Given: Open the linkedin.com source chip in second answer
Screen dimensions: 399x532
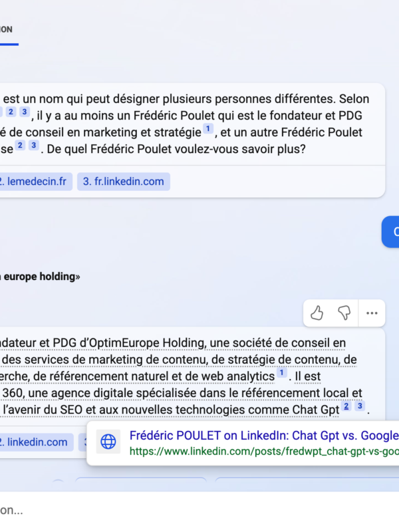Looking at the screenshot, I should (36, 442).
